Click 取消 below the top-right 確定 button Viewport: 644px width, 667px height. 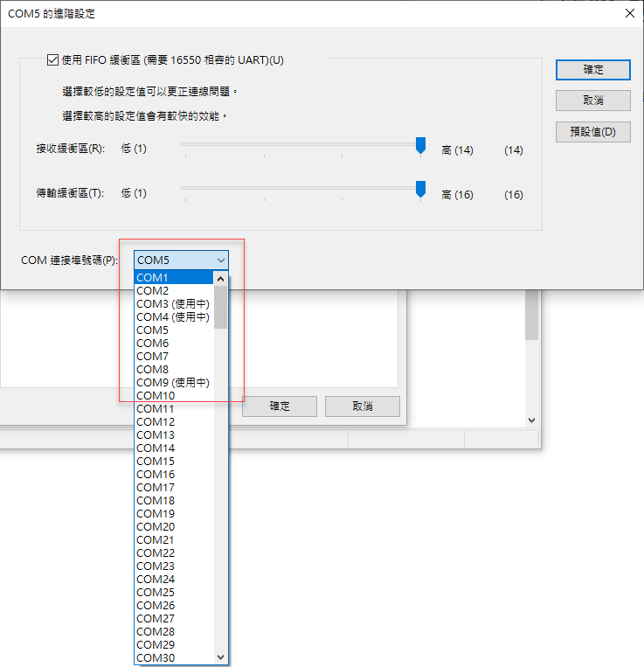pyautogui.click(x=592, y=101)
